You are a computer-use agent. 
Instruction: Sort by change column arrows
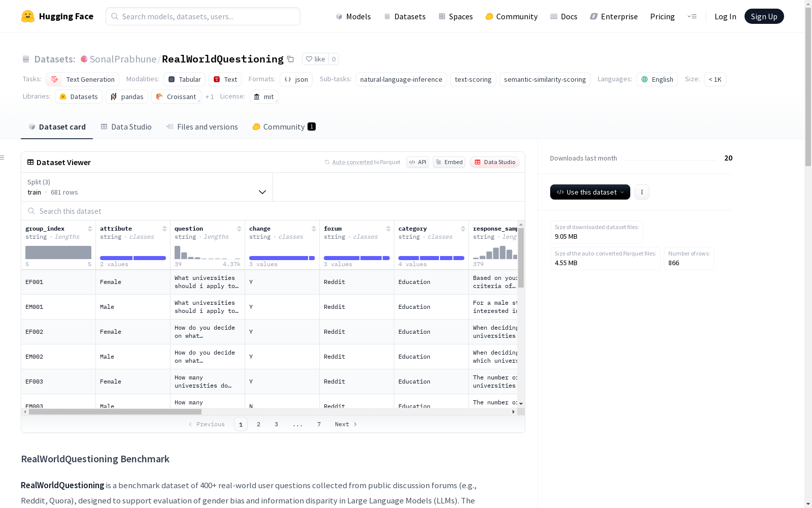[314, 229]
